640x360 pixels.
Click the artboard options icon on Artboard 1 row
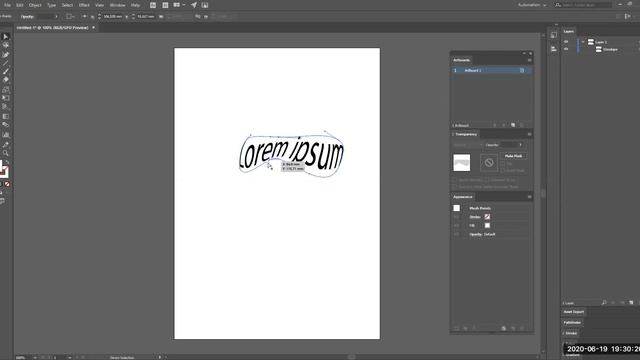click(522, 70)
